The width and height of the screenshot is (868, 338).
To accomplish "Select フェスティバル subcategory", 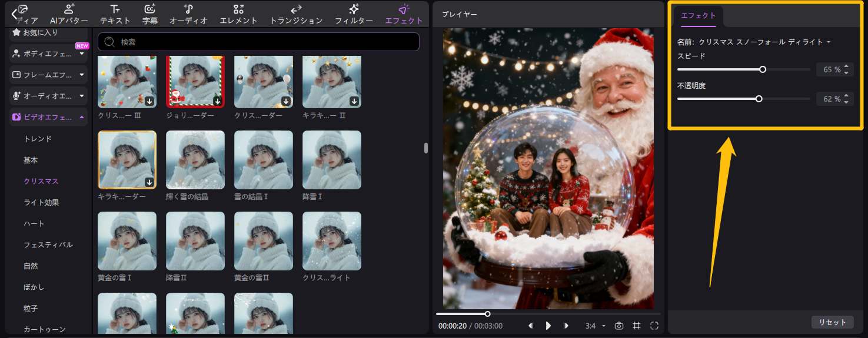I will [x=48, y=245].
